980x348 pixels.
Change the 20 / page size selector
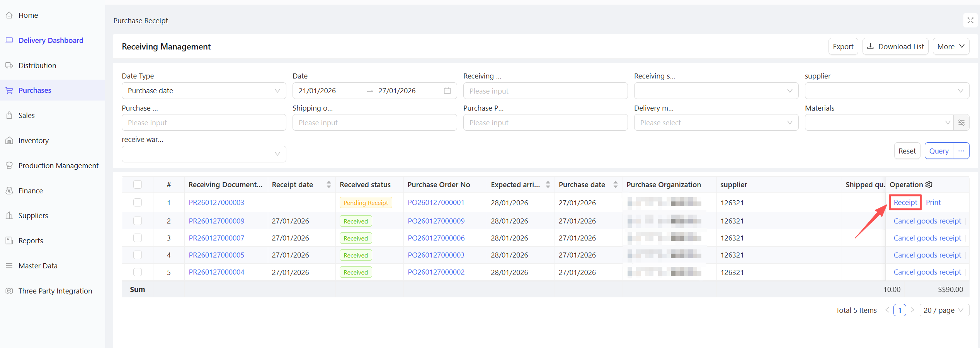[944, 310]
